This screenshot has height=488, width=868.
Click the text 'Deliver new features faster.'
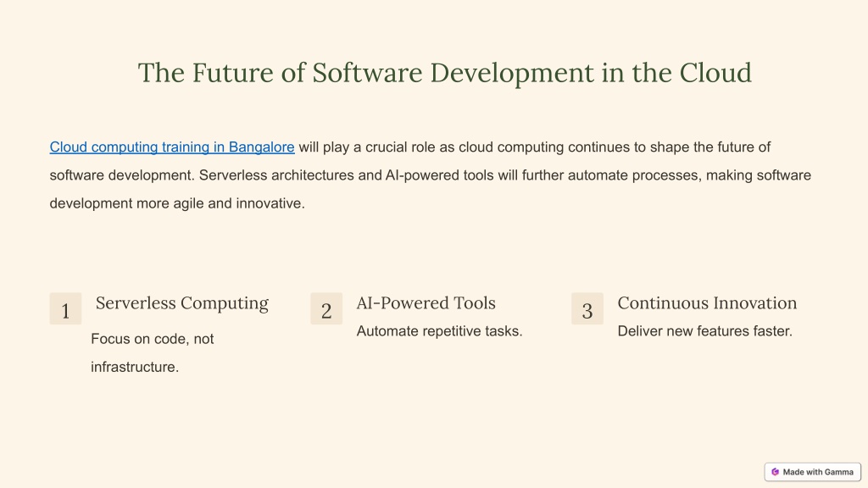point(704,331)
